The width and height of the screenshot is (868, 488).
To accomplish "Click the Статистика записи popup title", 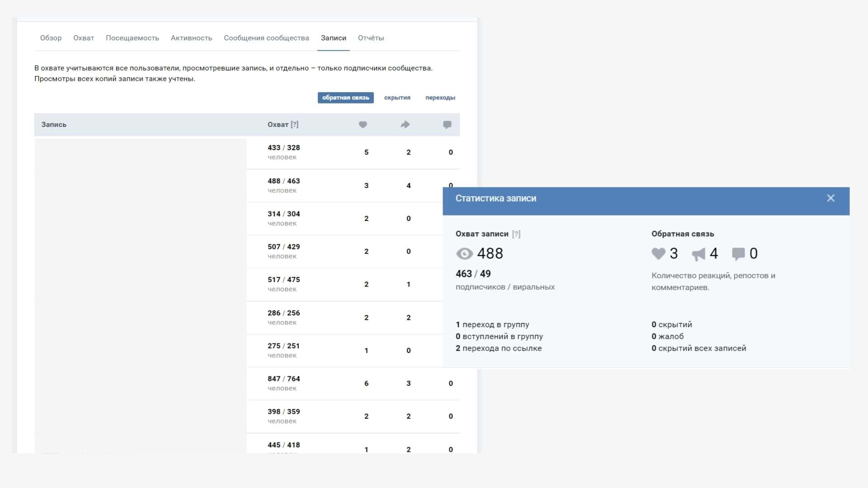I will 495,198.
